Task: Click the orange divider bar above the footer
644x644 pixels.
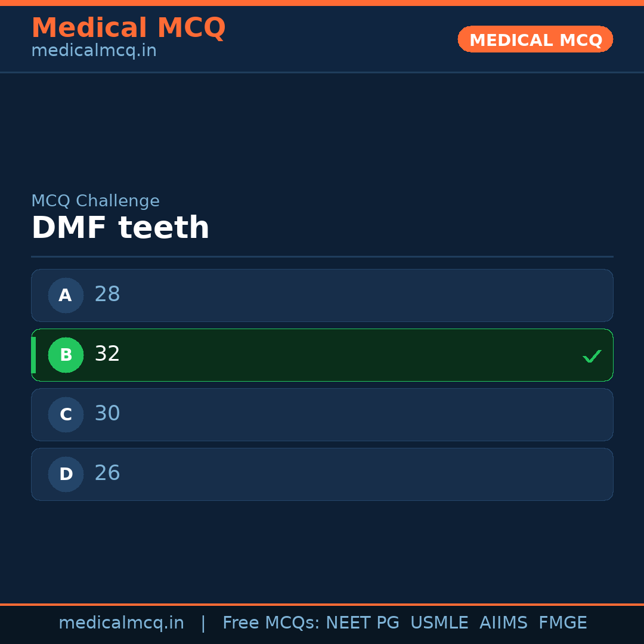Action: [x=322, y=603]
